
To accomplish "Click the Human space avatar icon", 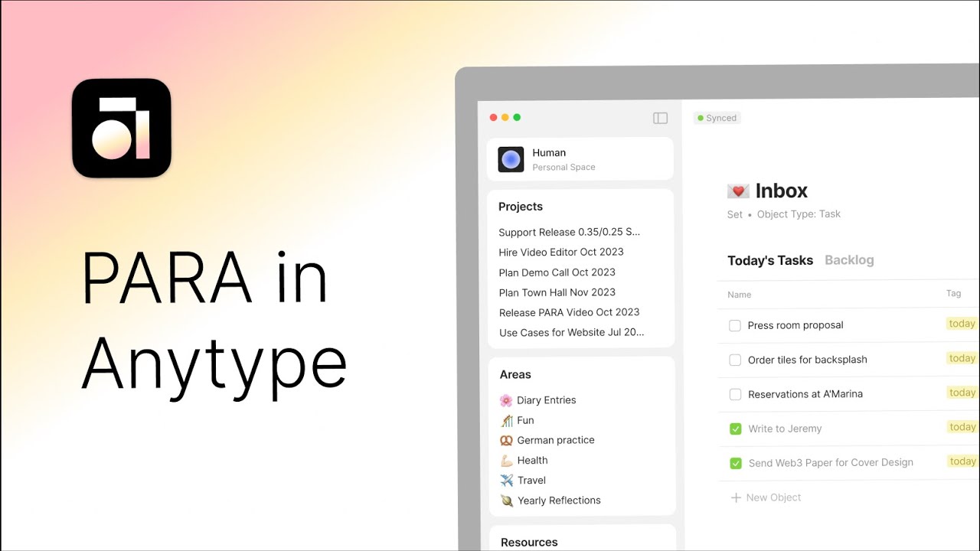I will (x=511, y=159).
